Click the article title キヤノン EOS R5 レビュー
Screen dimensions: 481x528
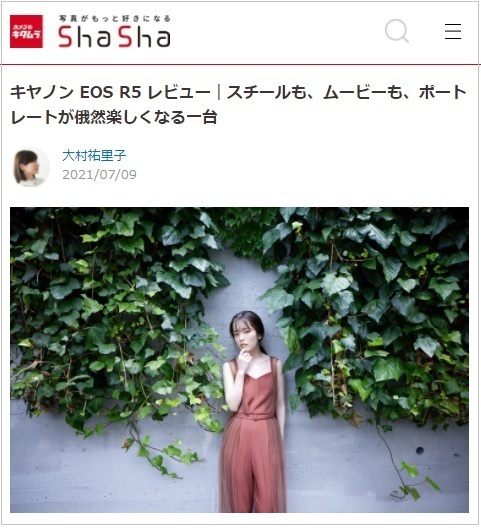110,92
